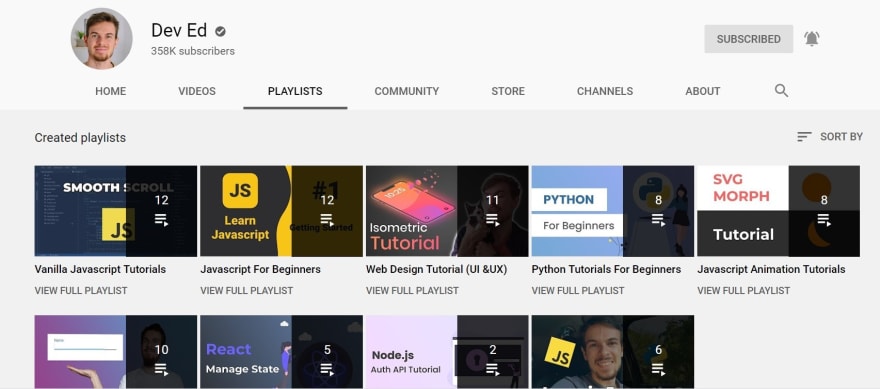Click the playlist icon on Node.js Auth API thumbnail
Image resolution: width=880 pixels, height=389 pixels.
point(493,369)
